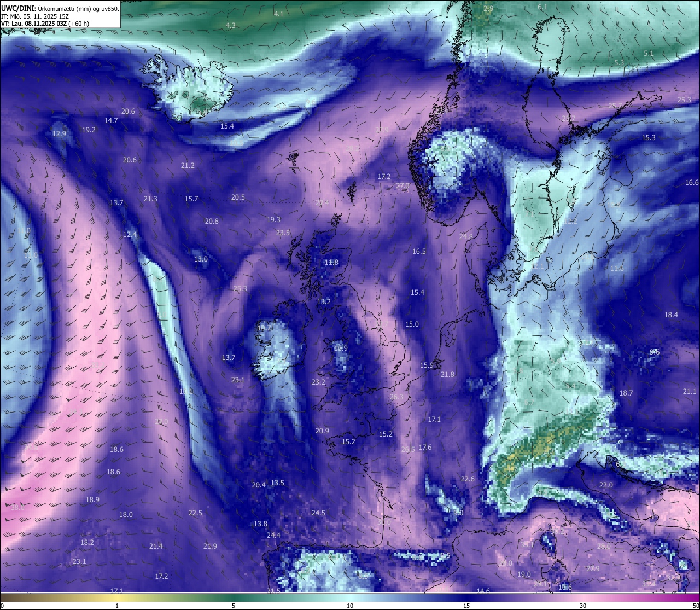The height and width of the screenshot is (610, 700).
Task: Click the map value 14.7
Action: pos(111,121)
